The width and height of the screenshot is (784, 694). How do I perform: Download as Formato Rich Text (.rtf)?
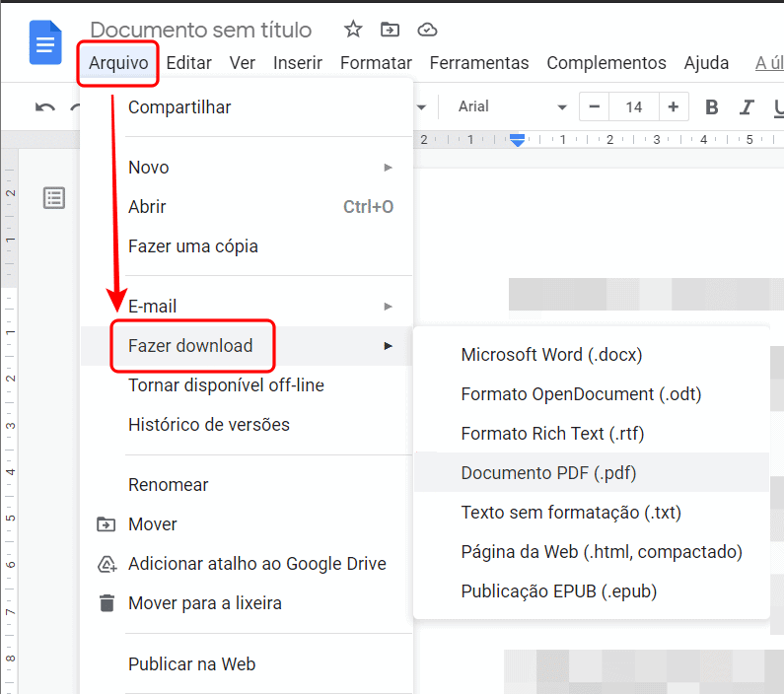592,434
